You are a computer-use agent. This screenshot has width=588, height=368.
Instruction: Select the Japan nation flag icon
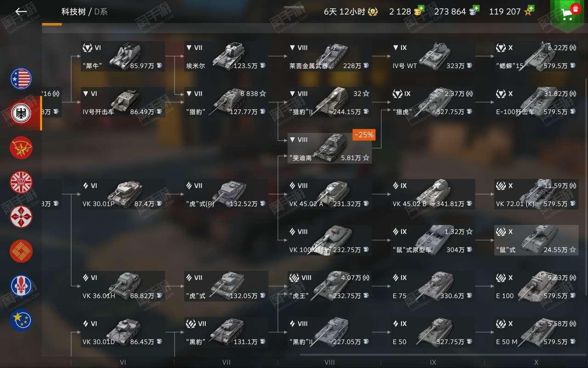click(x=22, y=217)
